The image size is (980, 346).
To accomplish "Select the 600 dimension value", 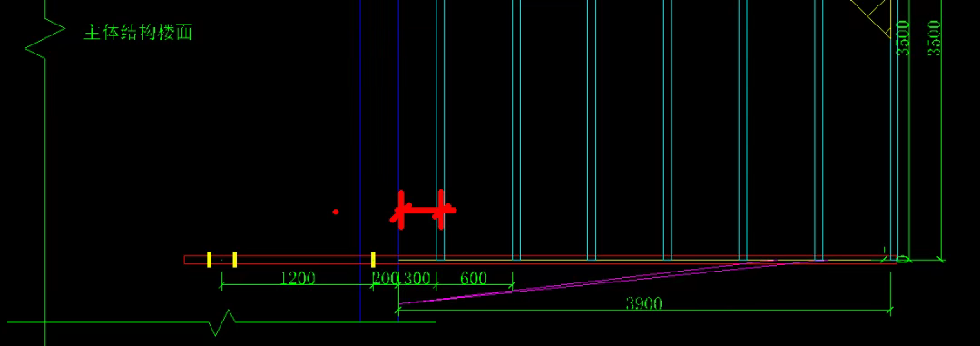I will pos(473,279).
